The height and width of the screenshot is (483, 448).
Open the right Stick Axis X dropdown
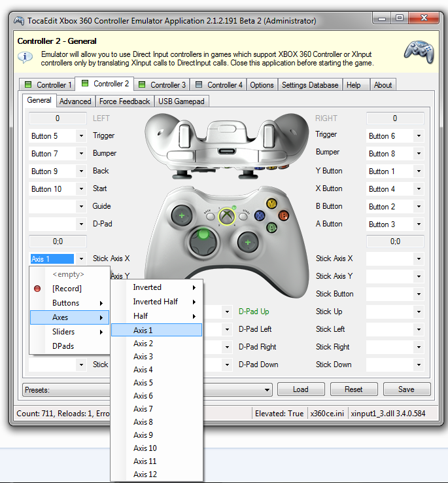click(419, 259)
